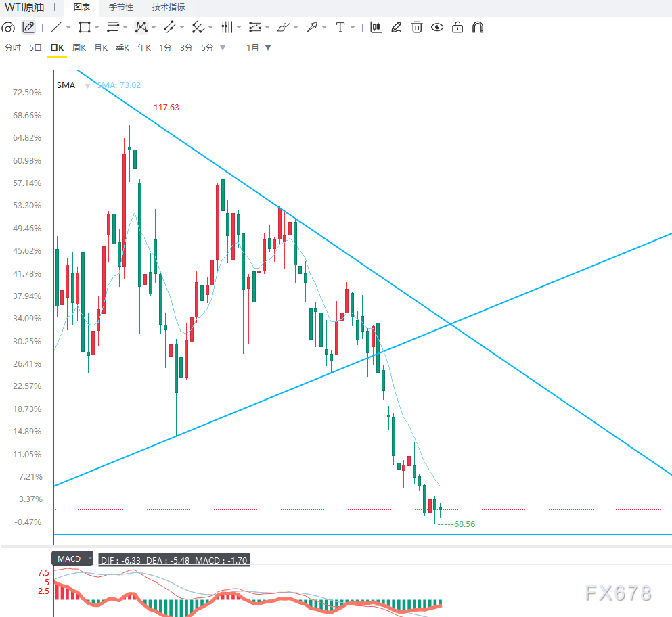Expand horizontal lines tool dropdown arrow
The width and height of the screenshot is (672, 617).
[125, 28]
